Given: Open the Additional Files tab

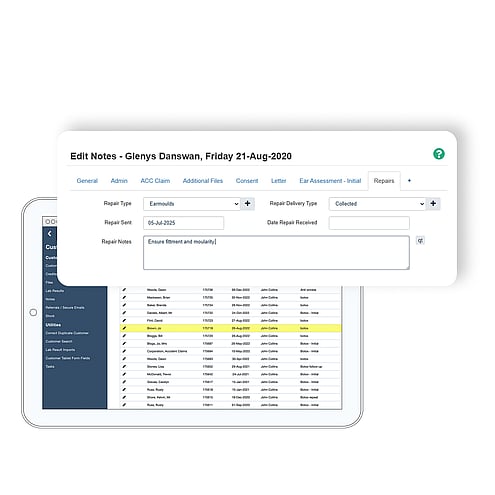Looking at the screenshot, I should (203, 181).
